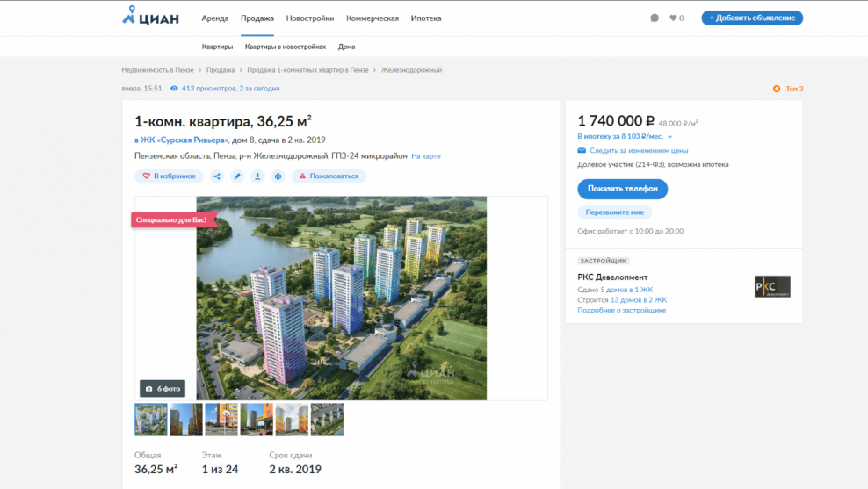Click Показать телефон button

point(622,189)
